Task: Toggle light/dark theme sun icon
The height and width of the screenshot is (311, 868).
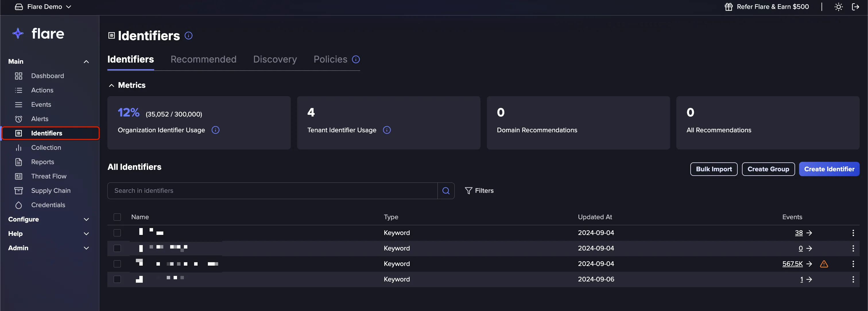Action: (x=838, y=7)
